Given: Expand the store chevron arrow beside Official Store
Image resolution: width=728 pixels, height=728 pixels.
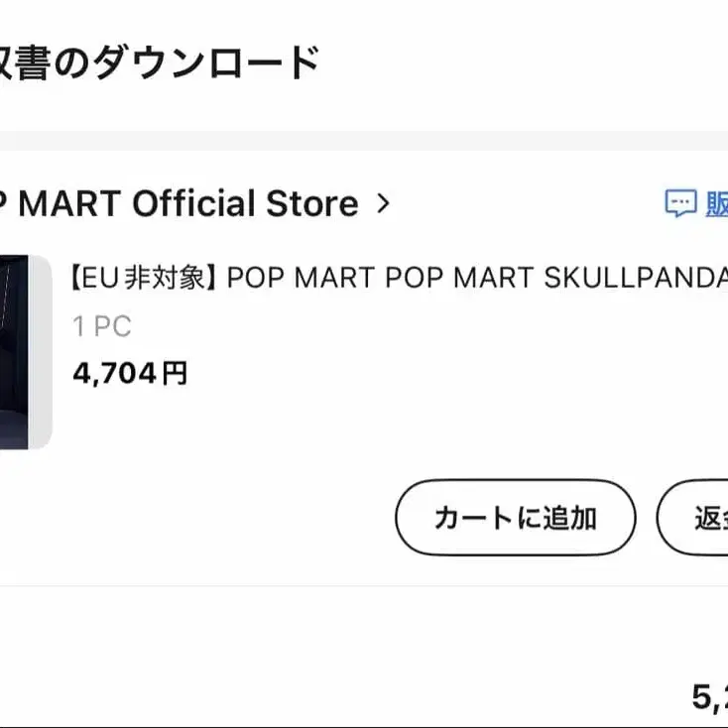Looking at the screenshot, I should click(385, 205).
